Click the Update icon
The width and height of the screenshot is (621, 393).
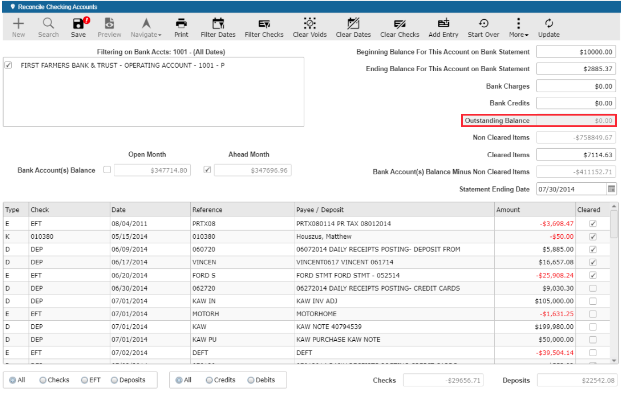[549, 27]
